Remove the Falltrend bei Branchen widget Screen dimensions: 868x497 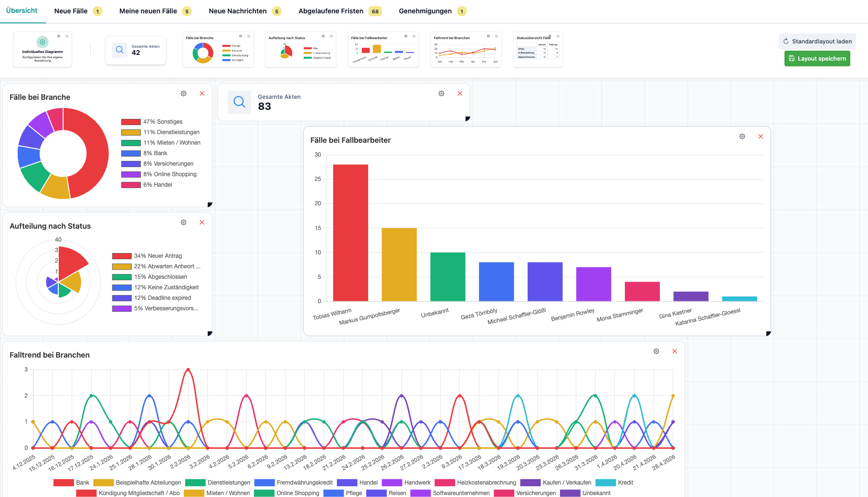tap(675, 351)
